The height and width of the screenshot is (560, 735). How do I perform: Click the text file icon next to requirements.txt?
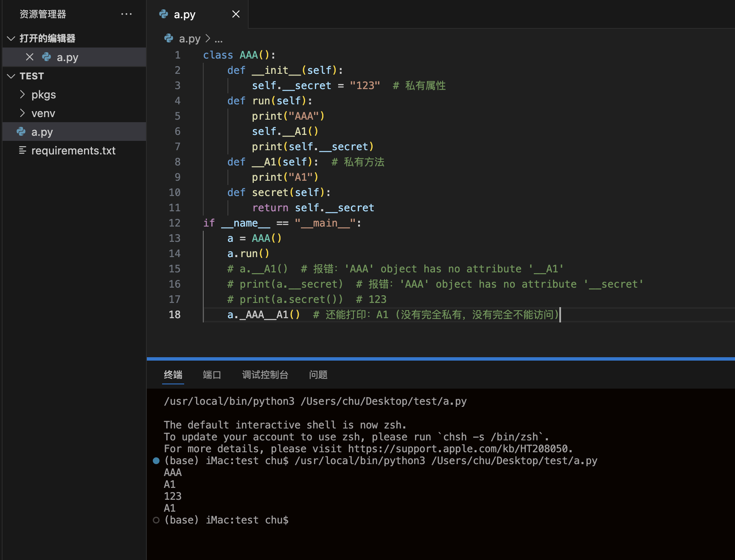click(22, 150)
